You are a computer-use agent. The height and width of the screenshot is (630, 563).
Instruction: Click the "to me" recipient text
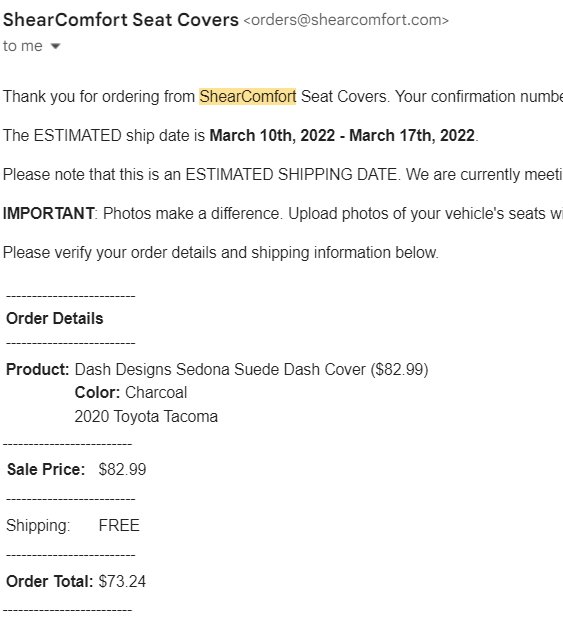[23, 46]
